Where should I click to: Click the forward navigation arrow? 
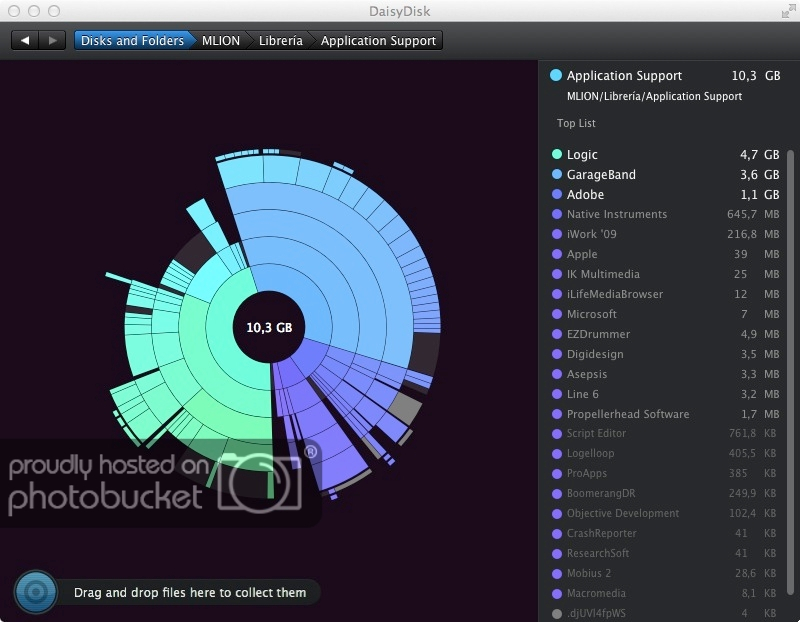coord(51,41)
